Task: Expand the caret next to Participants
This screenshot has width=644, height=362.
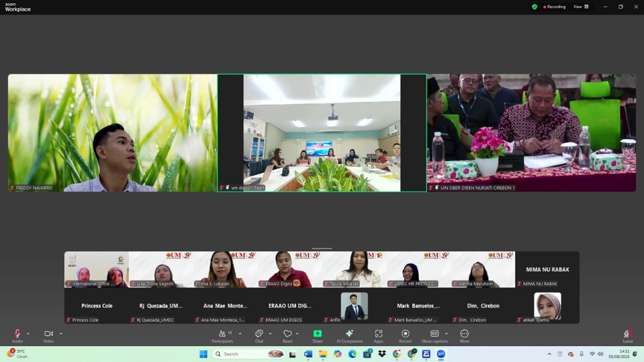Action: (x=240, y=334)
